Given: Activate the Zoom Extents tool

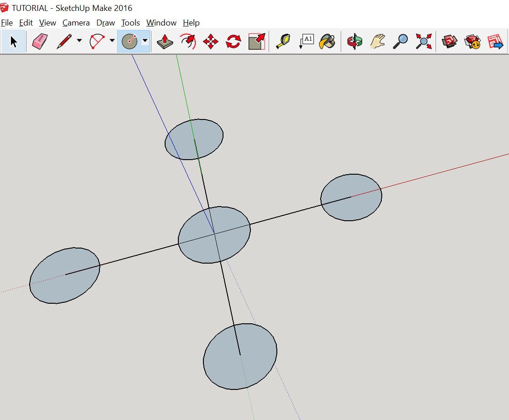Looking at the screenshot, I should point(424,41).
